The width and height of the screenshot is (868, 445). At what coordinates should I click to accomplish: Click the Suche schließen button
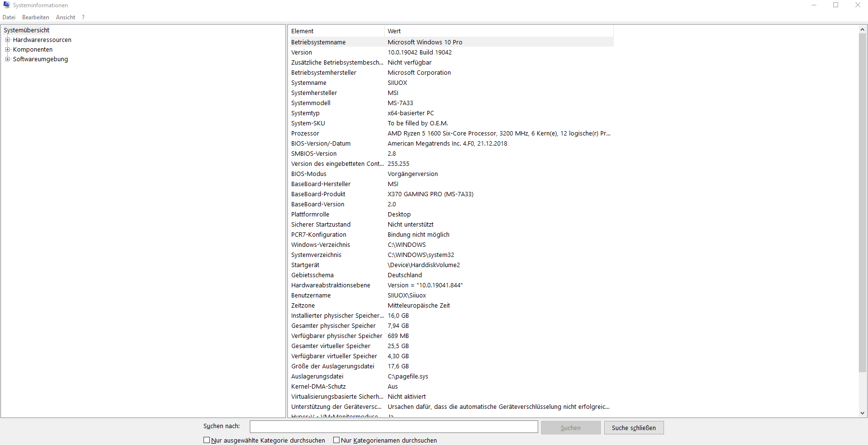tap(634, 428)
